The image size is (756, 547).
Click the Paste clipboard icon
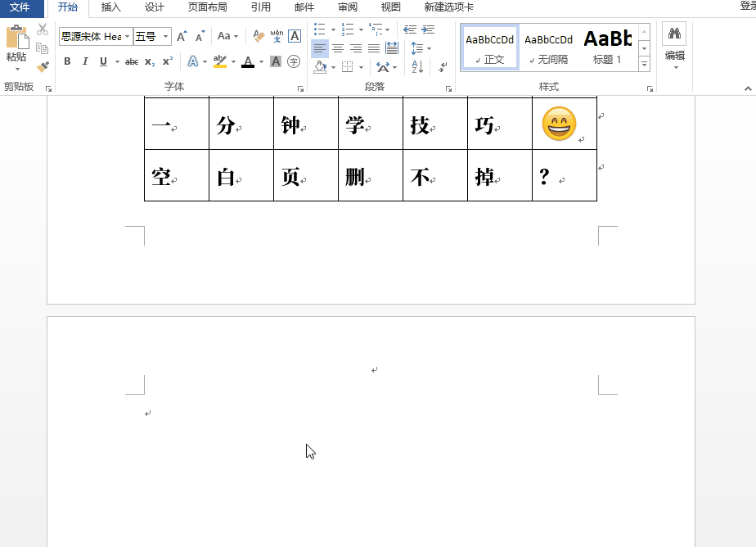point(17,37)
